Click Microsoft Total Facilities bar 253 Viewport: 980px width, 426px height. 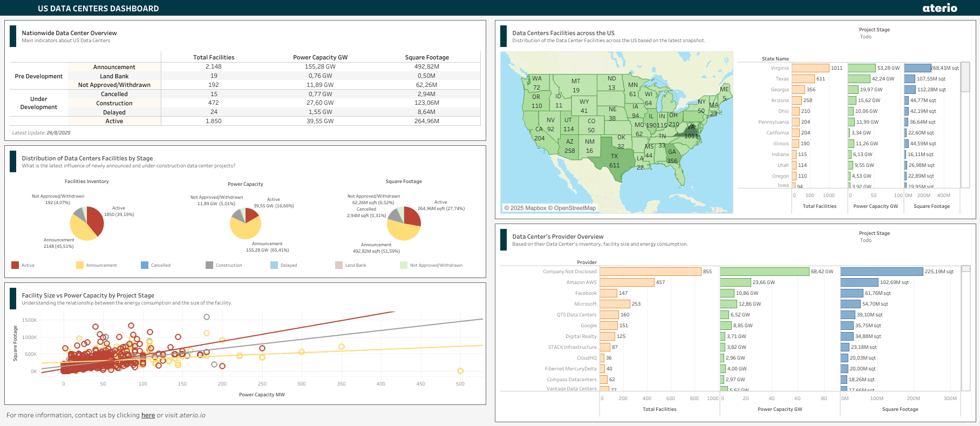pyautogui.click(x=615, y=304)
